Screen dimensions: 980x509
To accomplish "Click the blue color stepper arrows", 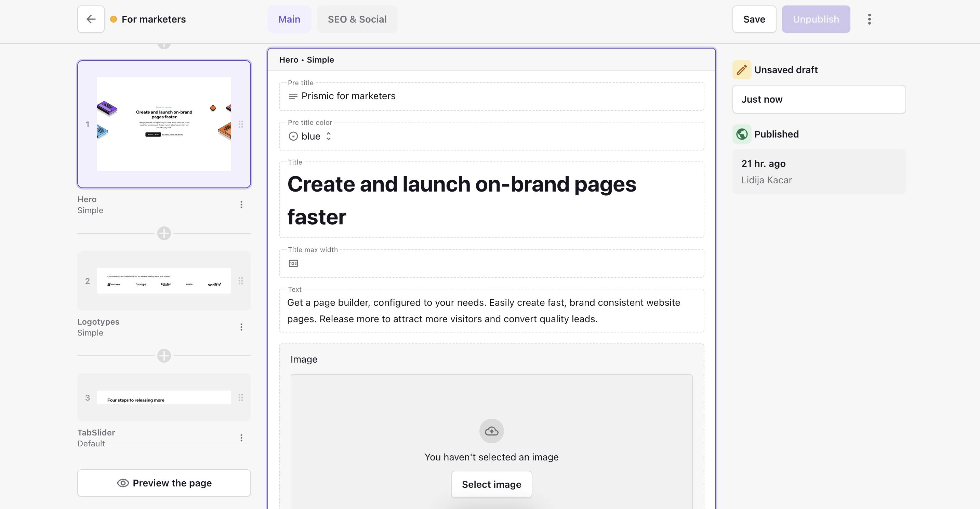I will coord(329,136).
